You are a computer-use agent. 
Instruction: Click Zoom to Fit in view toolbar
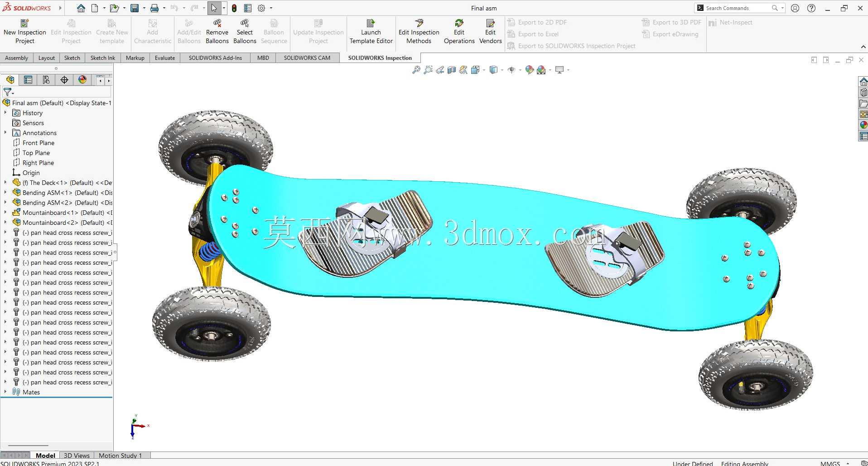[416, 70]
